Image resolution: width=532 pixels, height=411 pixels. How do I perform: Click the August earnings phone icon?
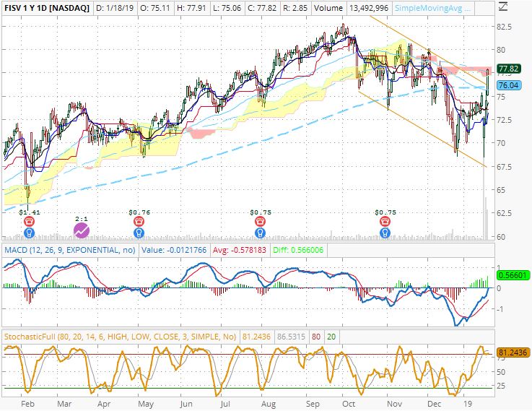[x=261, y=222]
